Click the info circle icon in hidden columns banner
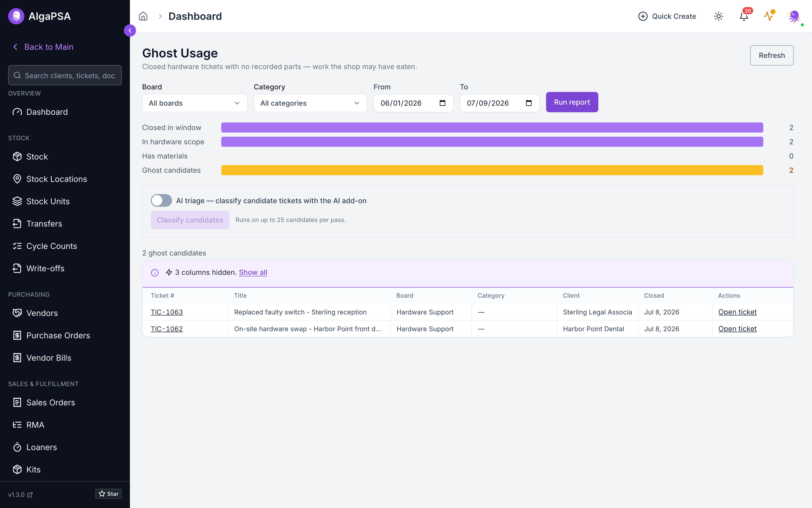812x508 pixels. (x=155, y=273)
